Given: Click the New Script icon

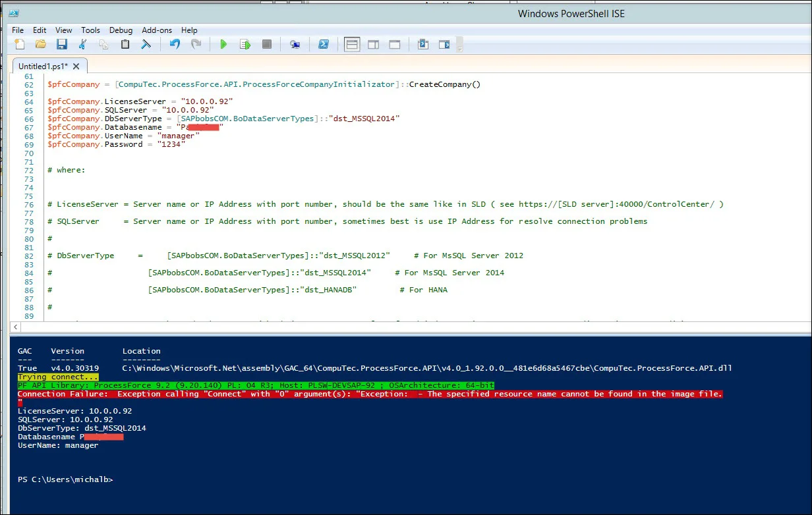Looking at the screenshot, I should click(20, 45).
